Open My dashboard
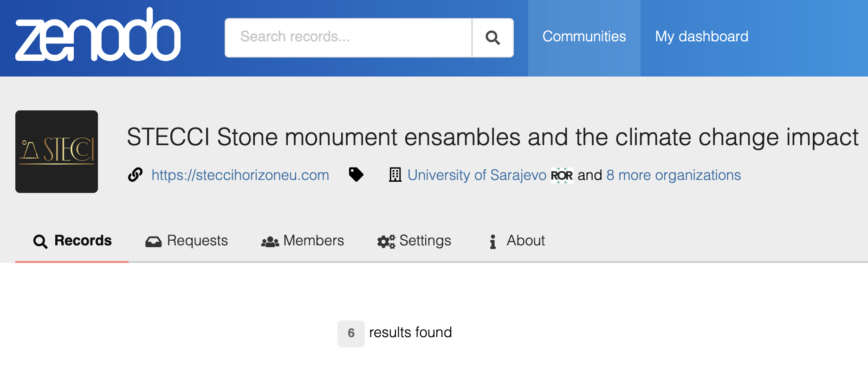 click(701, 37)
